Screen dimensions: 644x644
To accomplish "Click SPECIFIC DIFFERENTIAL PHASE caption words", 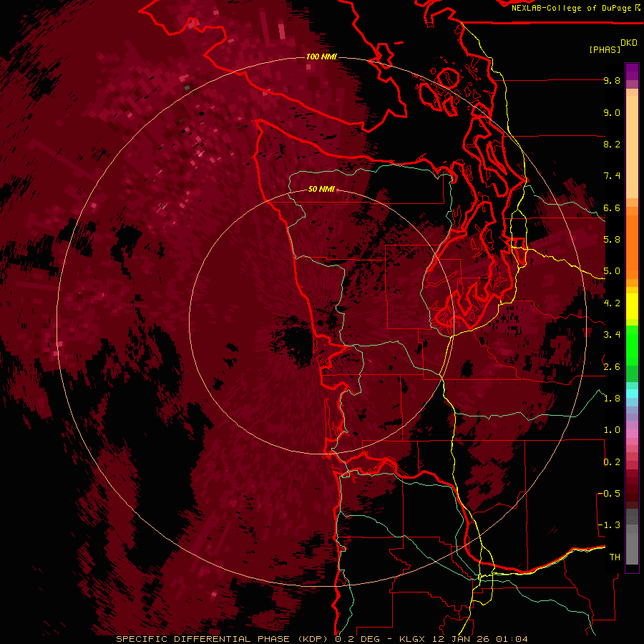I will (x=203, y=639).
